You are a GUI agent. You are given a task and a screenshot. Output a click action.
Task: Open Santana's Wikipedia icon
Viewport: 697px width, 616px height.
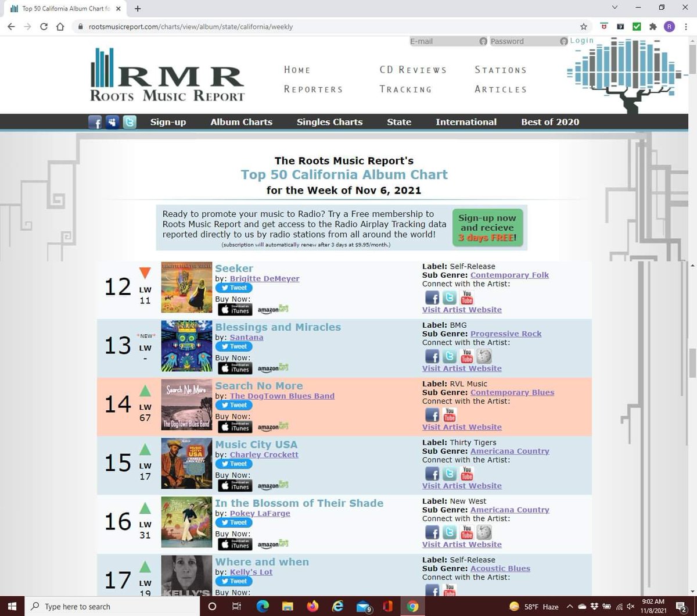[x=484, y=356]
